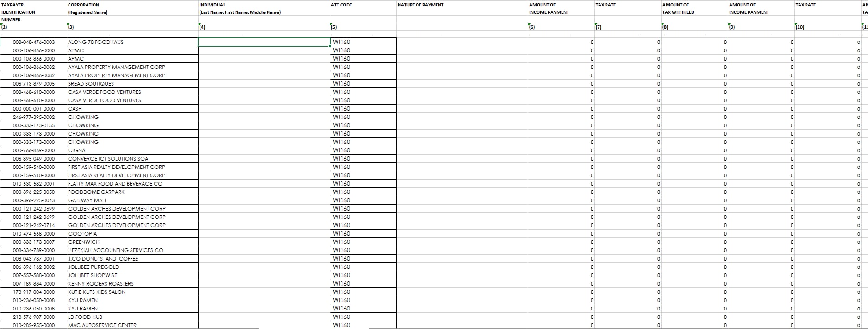Select WI160 code in GATEWAY MALL row
The height and width of the screenshot is (329, 868).
point(363,200)
